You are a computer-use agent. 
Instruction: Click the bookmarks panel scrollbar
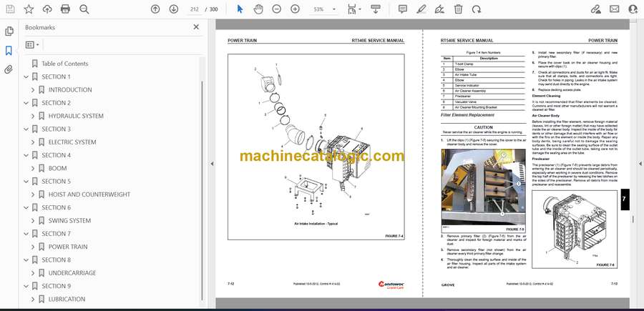(x=202, y=191)
